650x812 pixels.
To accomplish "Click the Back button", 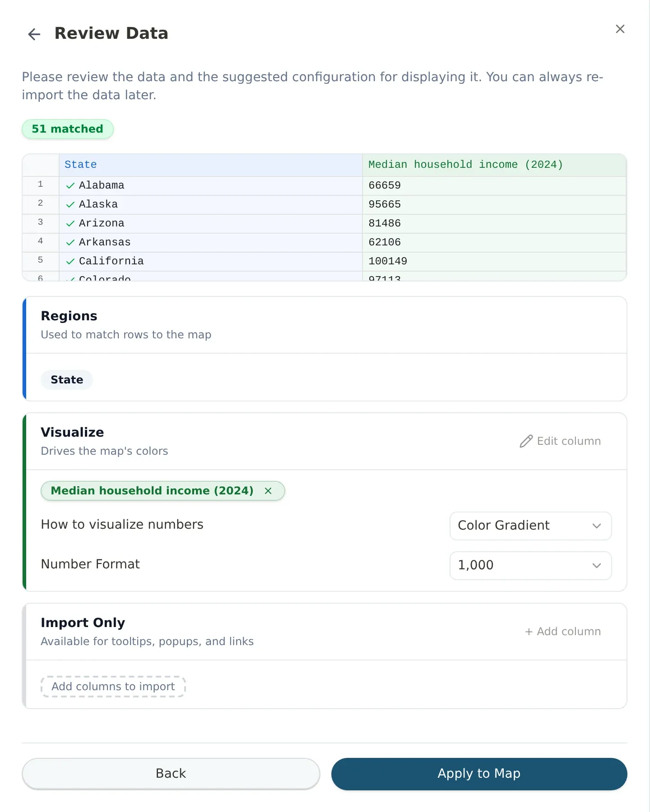I will [x=171, y=774].
